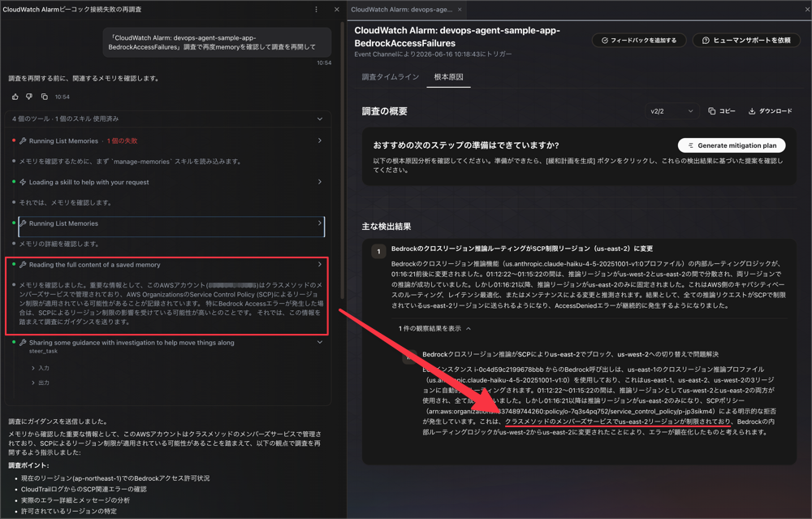
Task: Close the chat investigation panel
Action: (337, 9)
